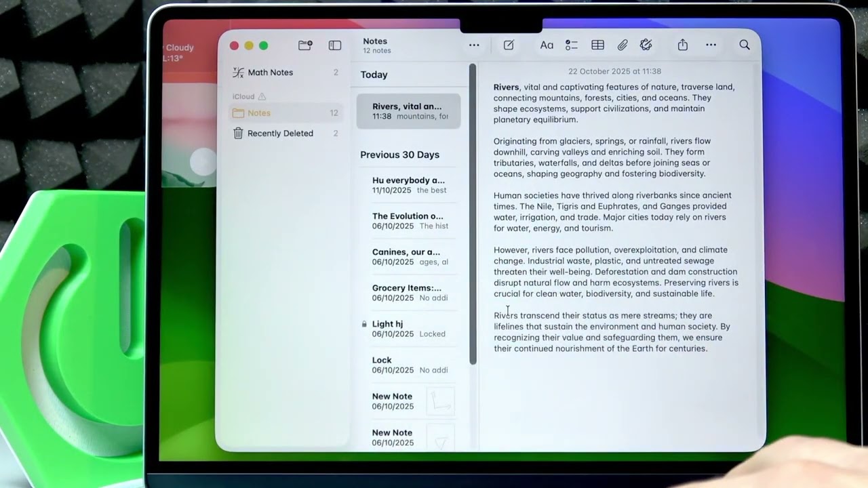Share the current note
868x488 pixels.
tap(683, 45)
